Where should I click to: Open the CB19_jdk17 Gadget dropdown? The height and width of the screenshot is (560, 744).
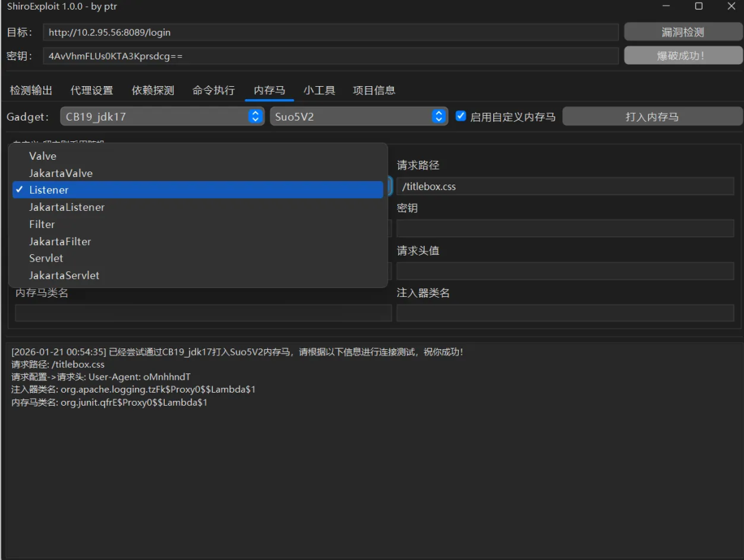pyautogui.click(x=163, y=116)
